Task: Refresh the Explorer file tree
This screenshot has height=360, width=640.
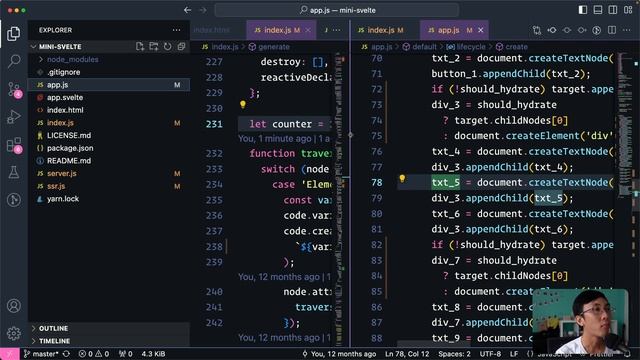Action: point(168,47)
